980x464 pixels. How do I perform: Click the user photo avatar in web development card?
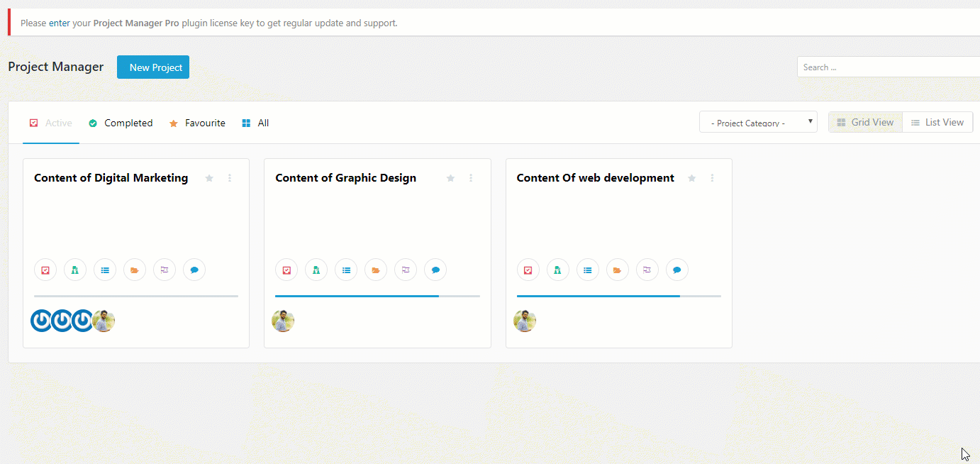coord(525,321)
